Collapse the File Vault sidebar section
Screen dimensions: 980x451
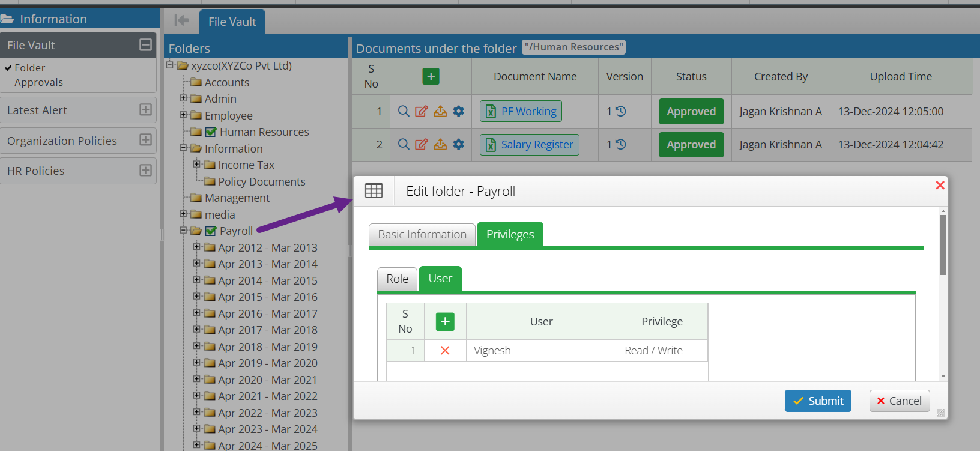tap(145, 45)
